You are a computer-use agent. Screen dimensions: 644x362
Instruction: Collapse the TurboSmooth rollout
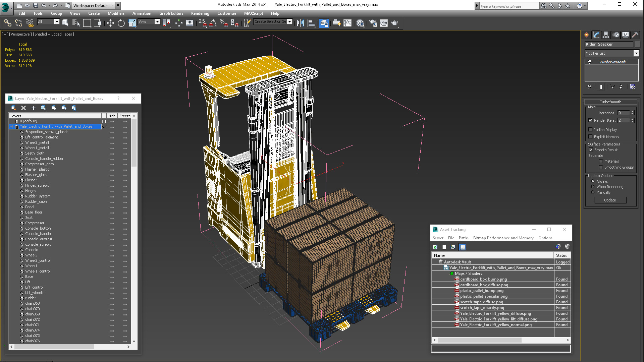pyautogui.click(x=586, y=102)
